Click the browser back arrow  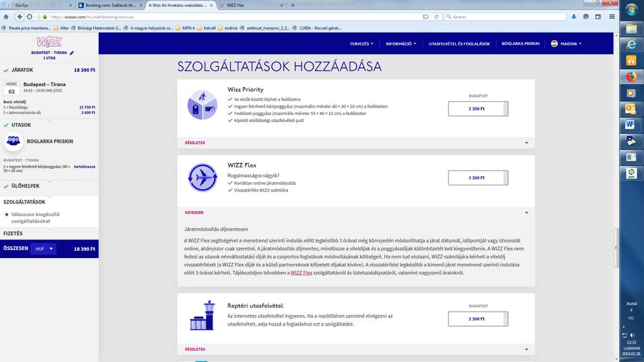19,17
